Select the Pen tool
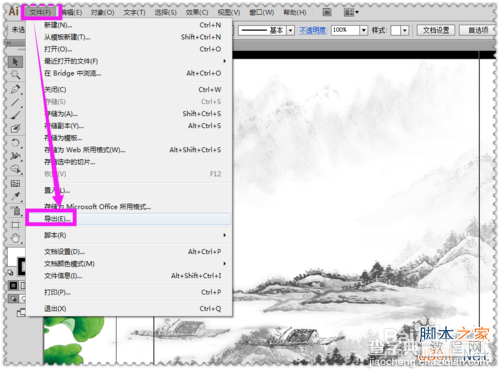Viewport: 500px width, 369px height. point(15,89)
